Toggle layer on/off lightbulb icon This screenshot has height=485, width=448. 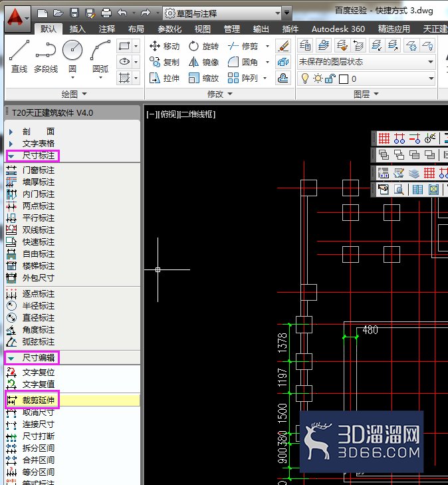[x=305, y=79]
